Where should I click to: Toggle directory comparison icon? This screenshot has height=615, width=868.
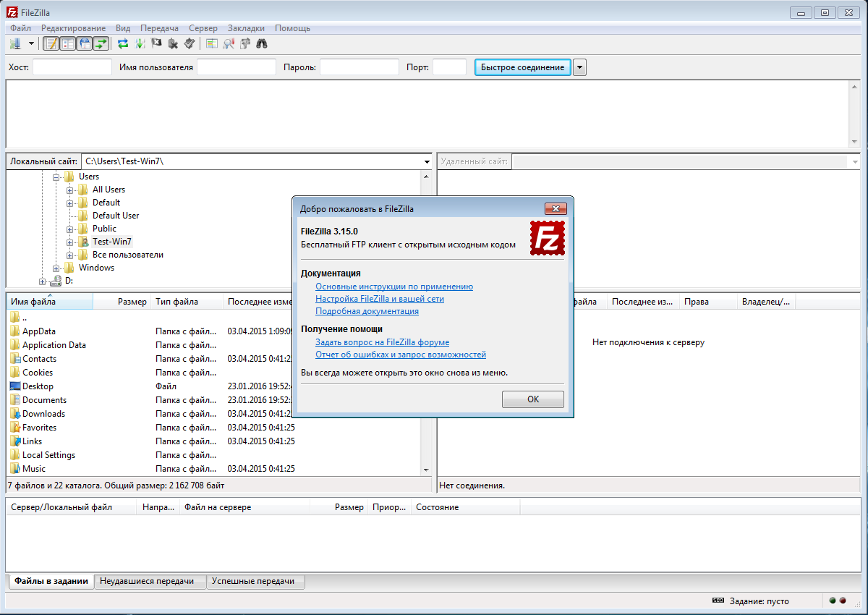tap(229, 43)
